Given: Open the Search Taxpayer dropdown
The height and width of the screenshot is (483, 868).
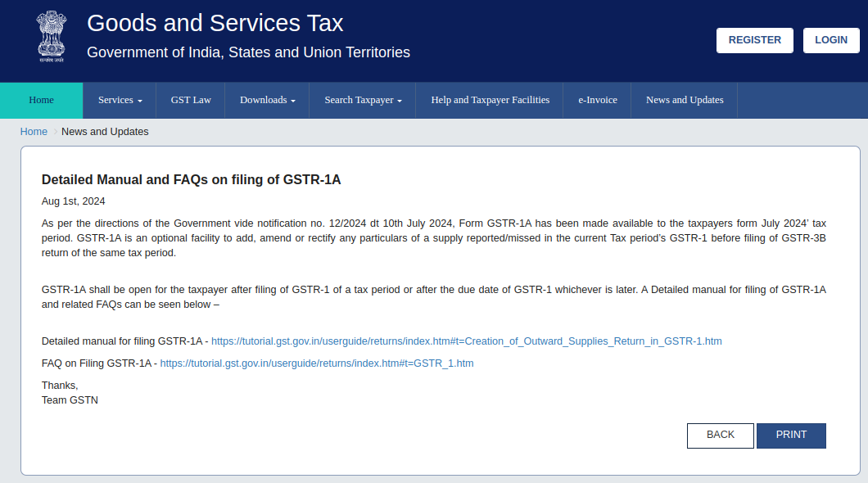Looking at the screenshot, I should click(363, 100).
